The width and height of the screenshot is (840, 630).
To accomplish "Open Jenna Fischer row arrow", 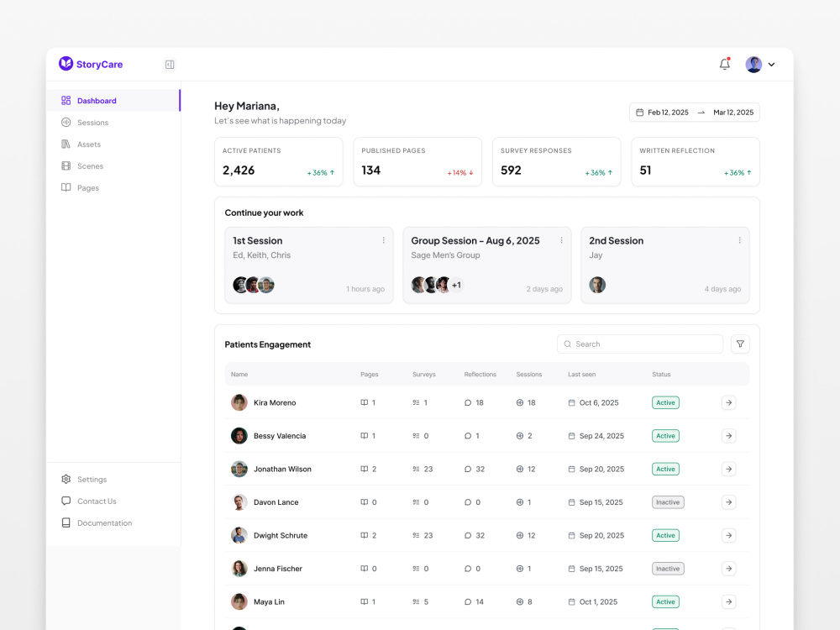I will point(728,569).
